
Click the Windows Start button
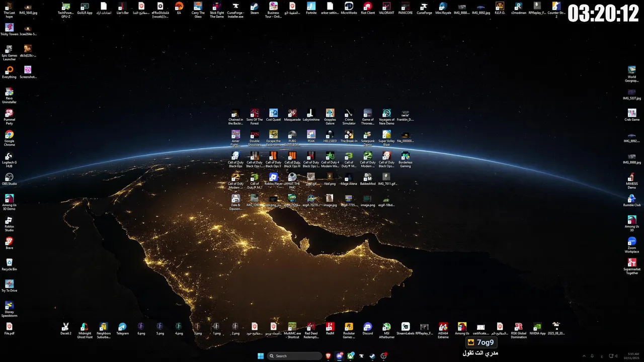pyautogui.click(x=261, y=356)
